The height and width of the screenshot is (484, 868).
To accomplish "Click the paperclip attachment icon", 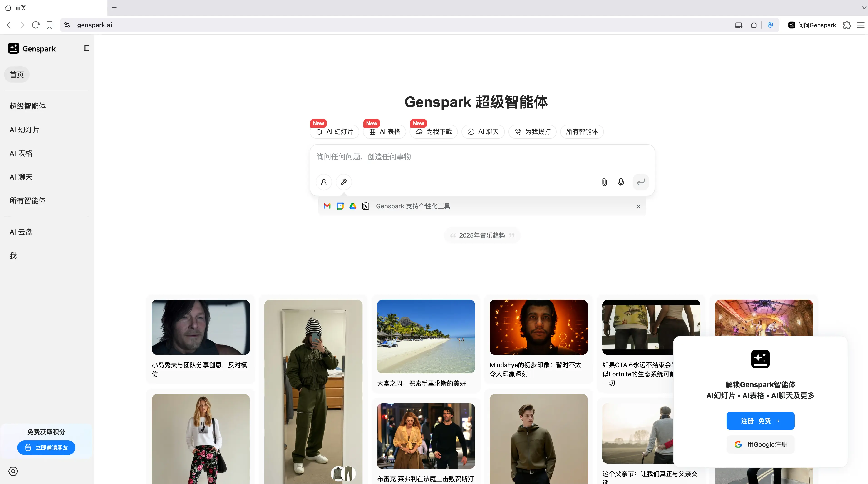I will point(604,182).
